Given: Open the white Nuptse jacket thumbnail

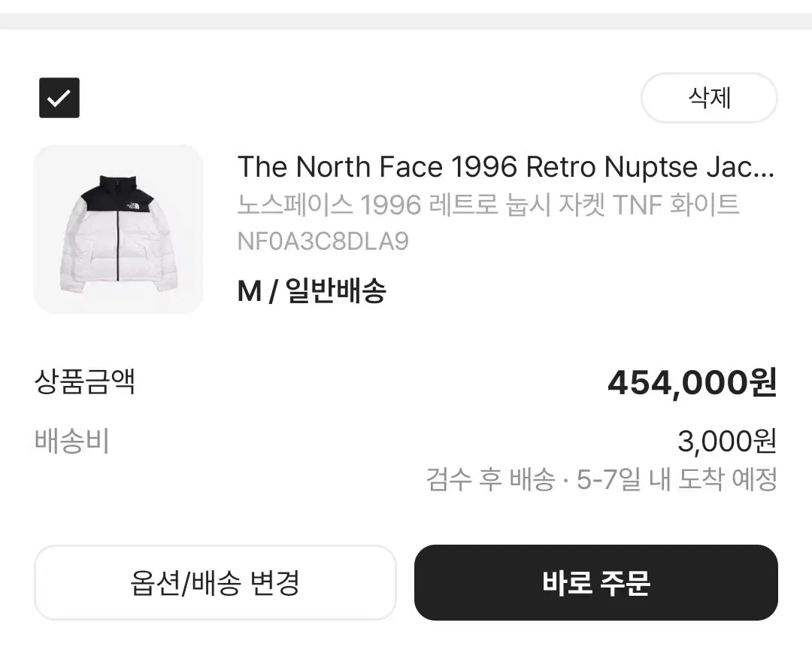Looking at the screenshot, I should tap(118, 229).
